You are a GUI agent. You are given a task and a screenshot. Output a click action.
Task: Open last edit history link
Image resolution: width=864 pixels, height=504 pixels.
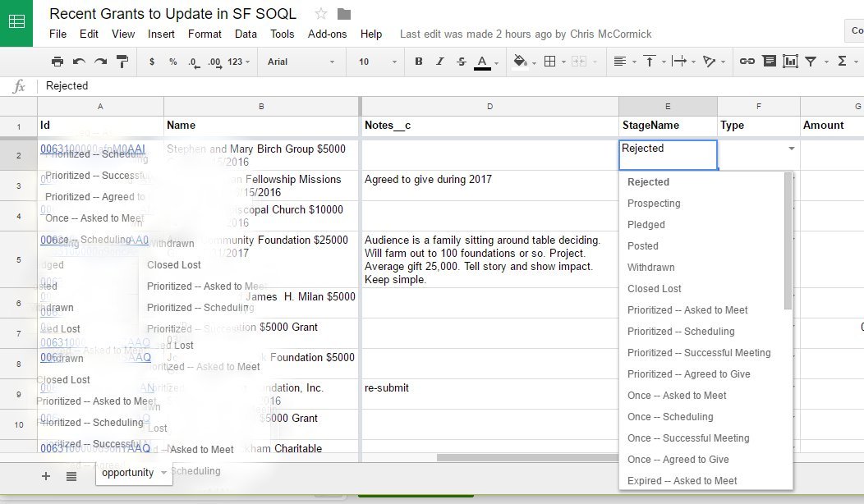click(526, 34)
